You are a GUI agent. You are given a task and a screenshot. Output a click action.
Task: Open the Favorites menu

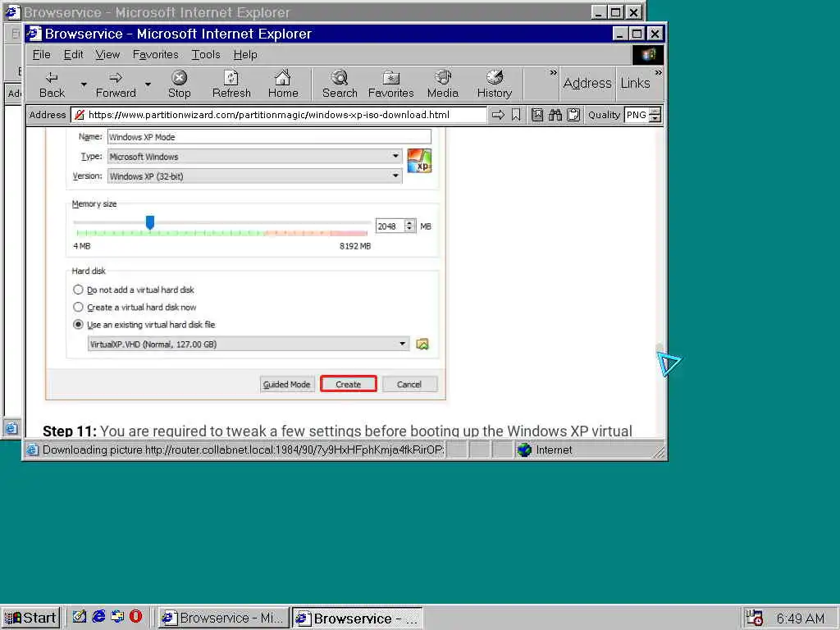point(155,55)
